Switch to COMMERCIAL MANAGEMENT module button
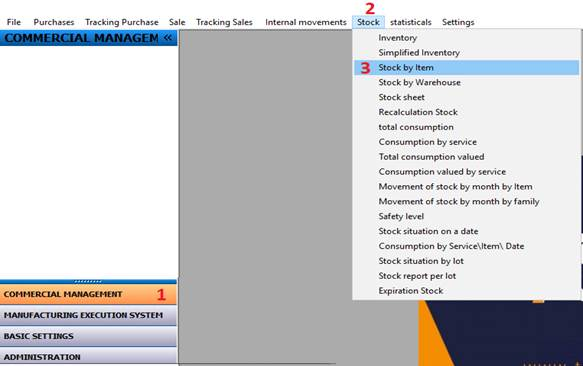This screenshot has width=583, height=366. pyautogui.click(x=88, y=294)
